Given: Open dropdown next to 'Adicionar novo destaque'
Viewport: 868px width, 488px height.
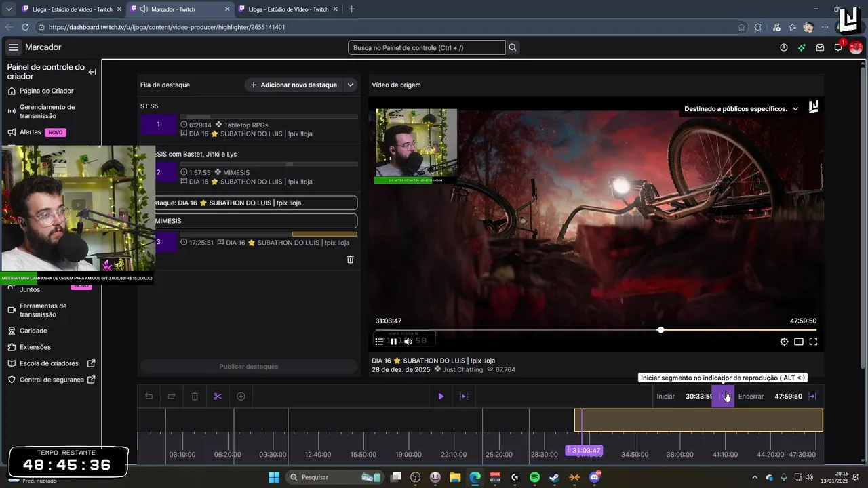Looking at the screenshot, I should click(x=351, y=85).
